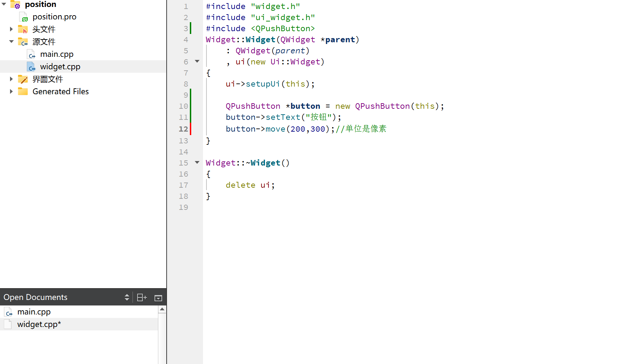Click the Open Documents scrollbar up arrow
The height and width of the screenshot is (364, 626).
[162, 309]
